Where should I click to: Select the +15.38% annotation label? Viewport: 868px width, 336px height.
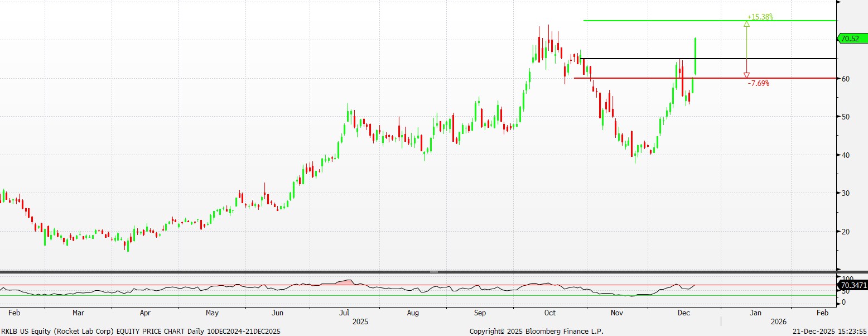click(x=759, y=17)
